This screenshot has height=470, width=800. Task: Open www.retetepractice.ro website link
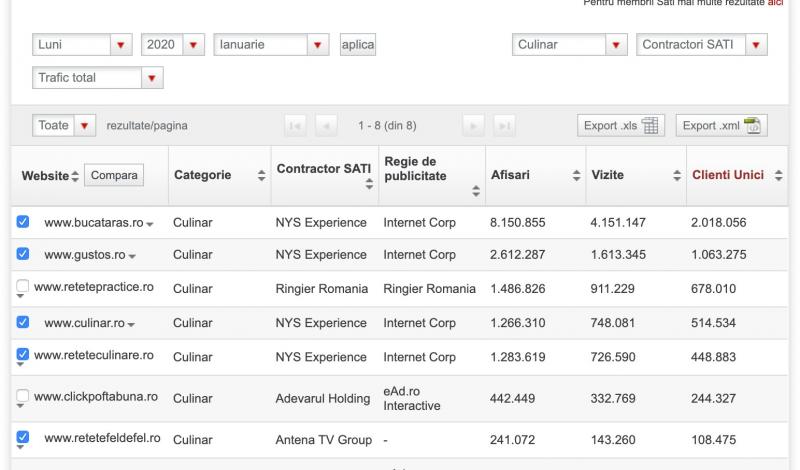[94, 287]
